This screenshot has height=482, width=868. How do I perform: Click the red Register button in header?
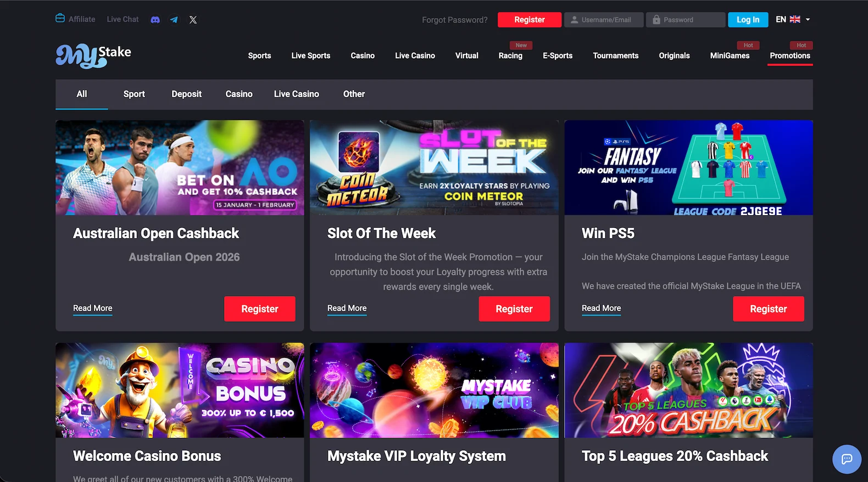[x=530, y=20]
